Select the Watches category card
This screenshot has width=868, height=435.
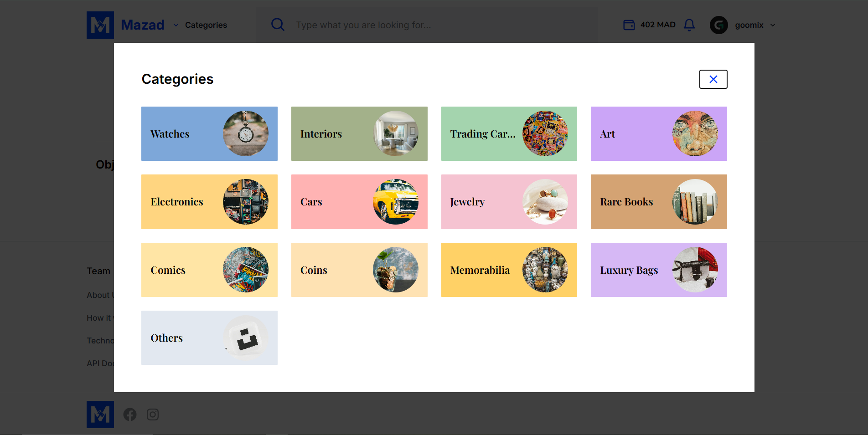(209, 133)
